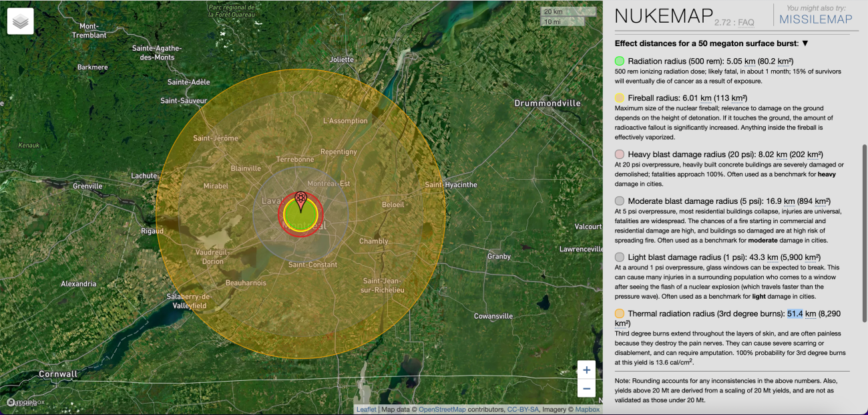Click the NUKEMAP title heading
Viewport: 868px width, 415px height.
(662, 17)
